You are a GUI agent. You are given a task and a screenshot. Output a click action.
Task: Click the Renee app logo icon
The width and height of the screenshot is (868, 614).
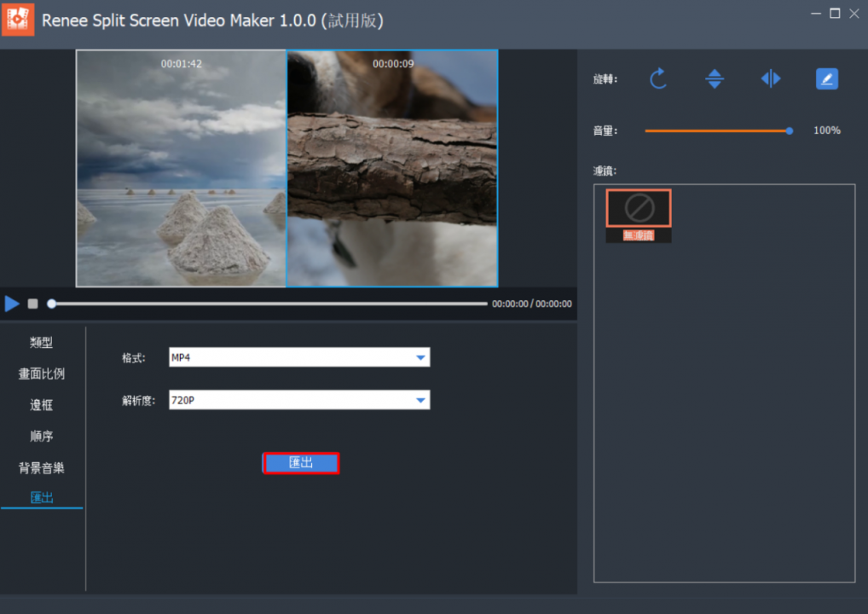[x=19, y=19]
